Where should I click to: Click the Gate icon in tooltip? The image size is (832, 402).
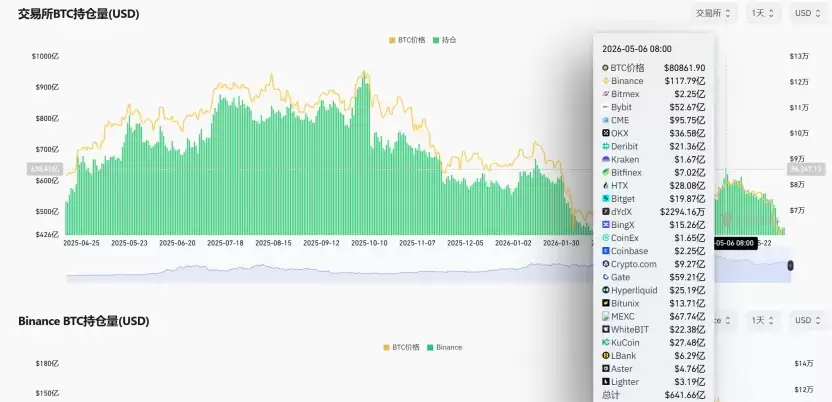[x=605, y=277]
